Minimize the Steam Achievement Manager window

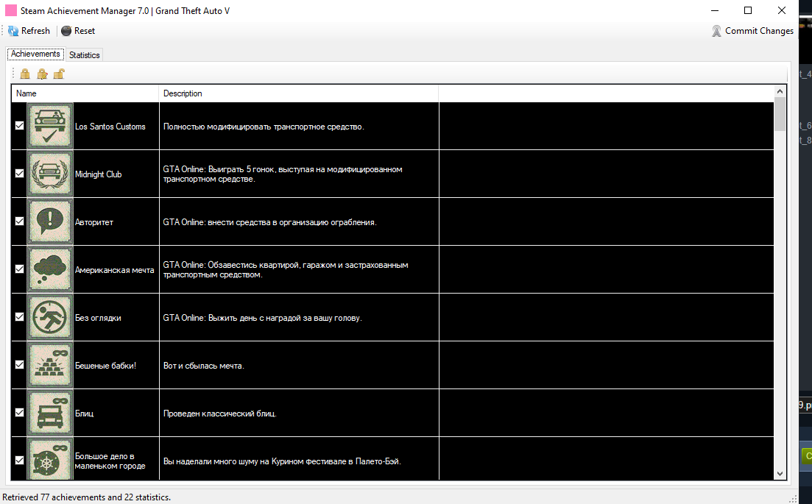pos(715,10)
